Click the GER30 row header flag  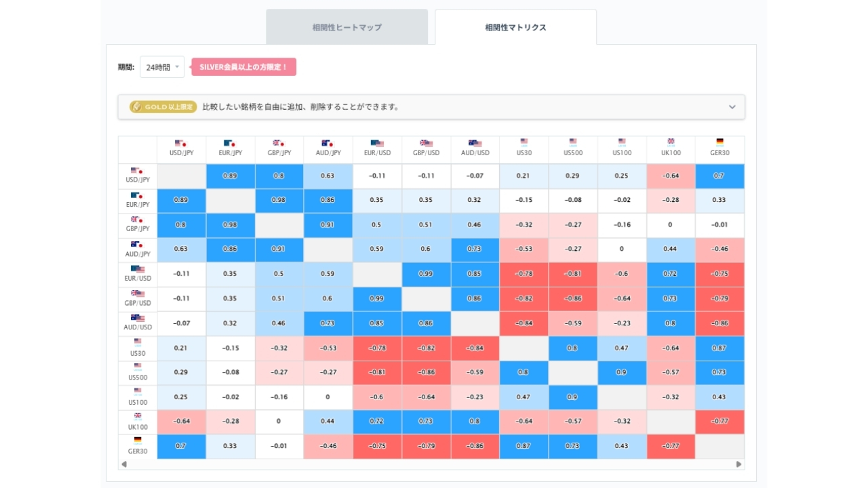click(138, 440)
